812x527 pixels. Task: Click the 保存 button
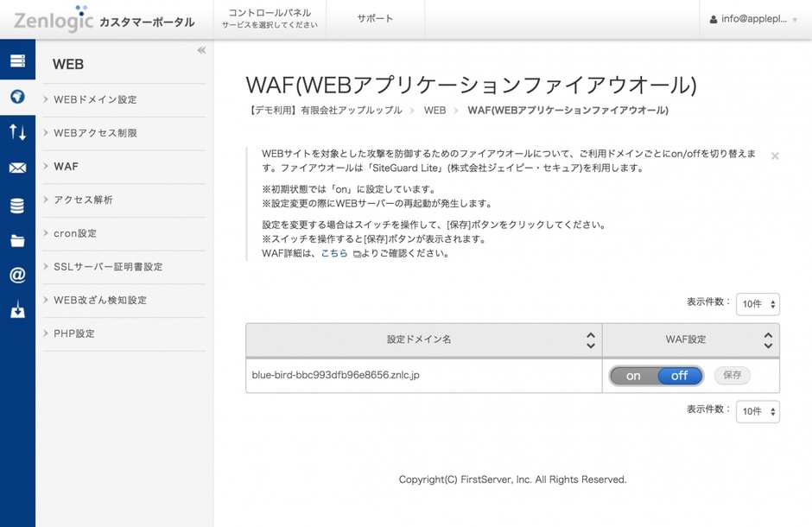733,376
